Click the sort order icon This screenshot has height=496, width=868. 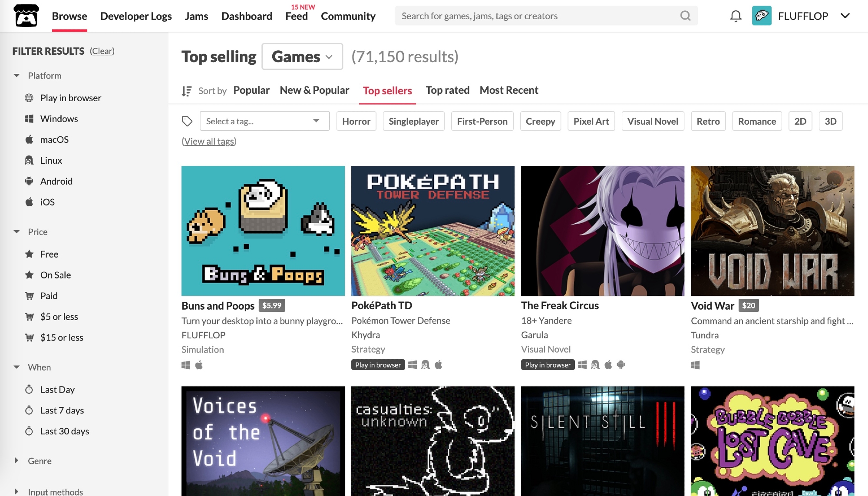tap(187, 91)
